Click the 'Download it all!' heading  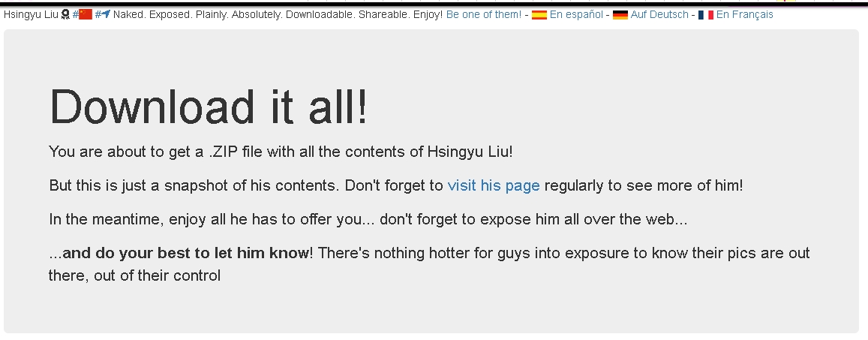pyautogui.click(x=209, y=107)
